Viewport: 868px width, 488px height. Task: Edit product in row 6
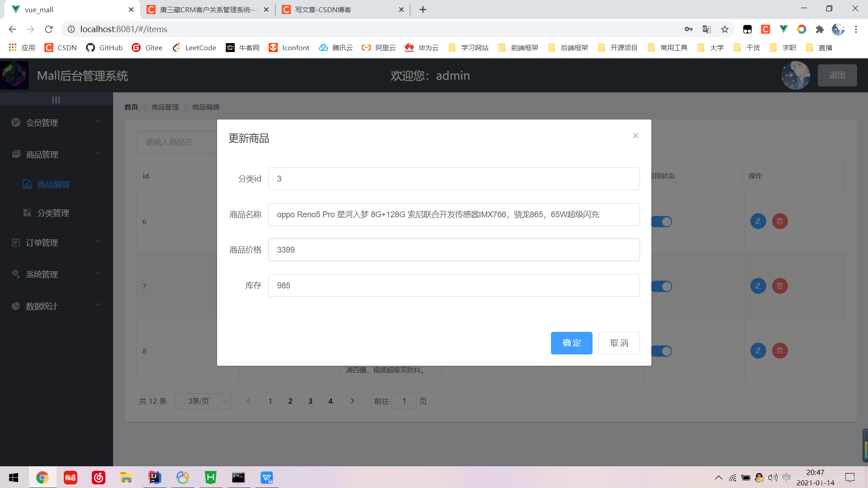pyautogui.click(x=758, y=221)
